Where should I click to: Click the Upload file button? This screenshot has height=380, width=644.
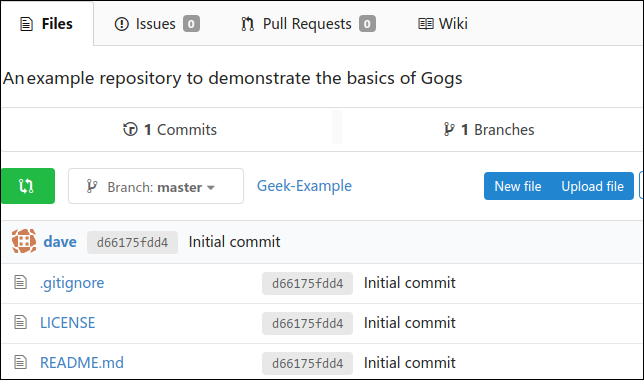click(x=592, y=186)
